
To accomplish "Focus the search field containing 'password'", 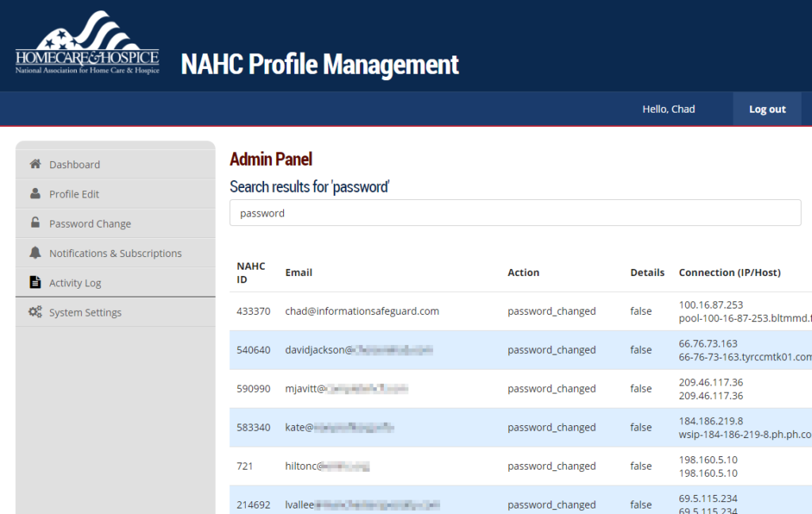I will [x=515, y=213].
